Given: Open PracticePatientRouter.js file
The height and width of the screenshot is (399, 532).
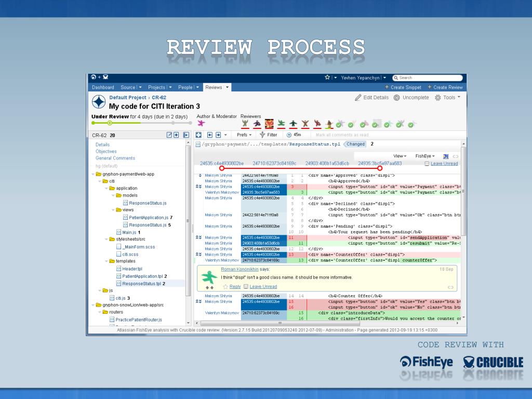Looking at the screenshot, I should [139, 320].
